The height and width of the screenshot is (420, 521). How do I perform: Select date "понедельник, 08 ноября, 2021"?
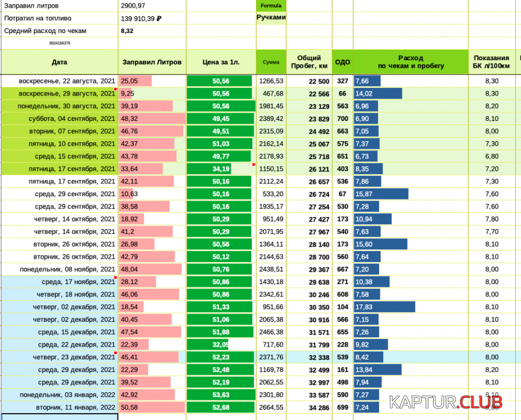[x=60, y=269]
